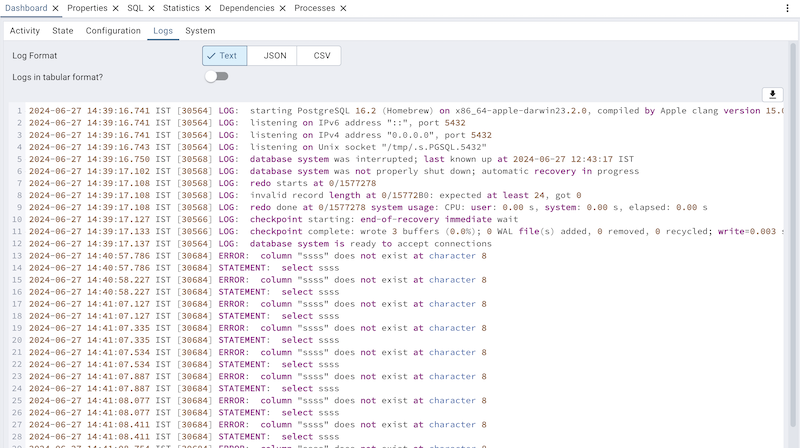Open the kebab menu at top right
The height and width of the screenshot is (448, 800).
pyautogui.click(x=788, y=8)
